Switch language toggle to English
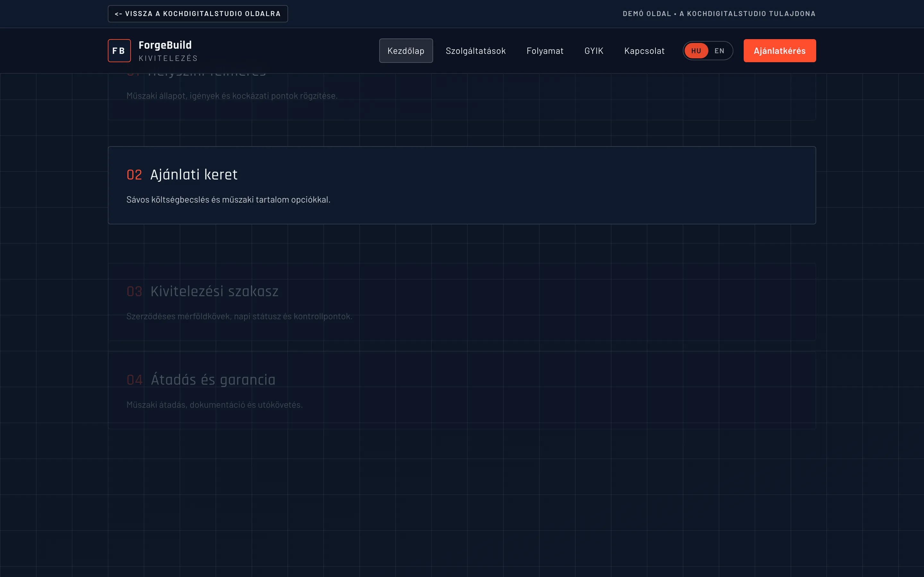Viewport: 924px width, 577px height. (x=719, y=50)
